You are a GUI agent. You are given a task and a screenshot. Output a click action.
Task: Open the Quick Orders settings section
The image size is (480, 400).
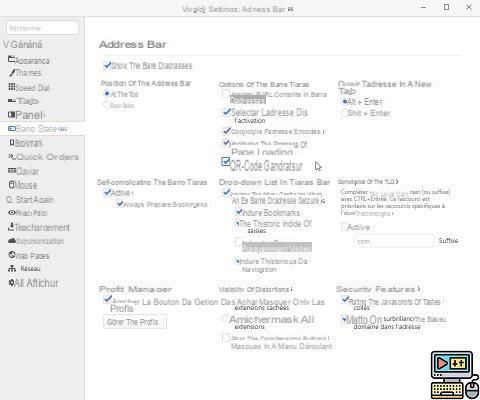[43, 157]
